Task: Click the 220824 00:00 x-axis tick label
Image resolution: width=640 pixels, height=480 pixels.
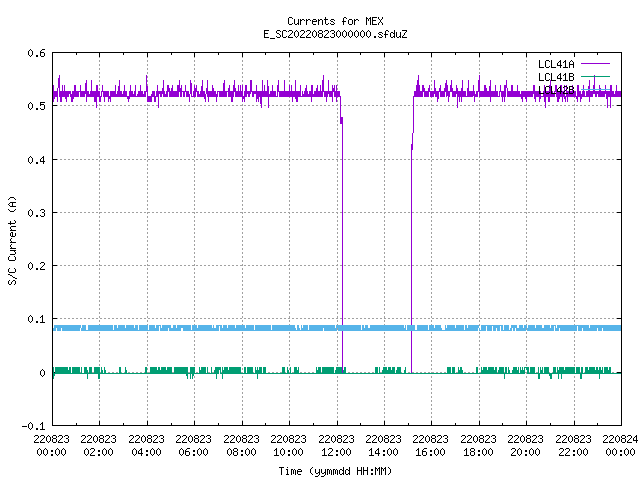Action: (620, 446)
